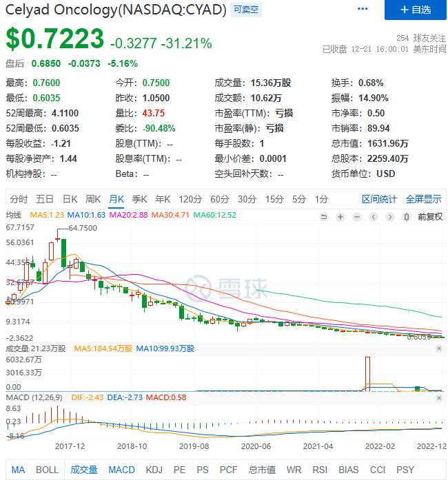Move chart right with the right chevron
448x480 pixels.
pos(390,217)
